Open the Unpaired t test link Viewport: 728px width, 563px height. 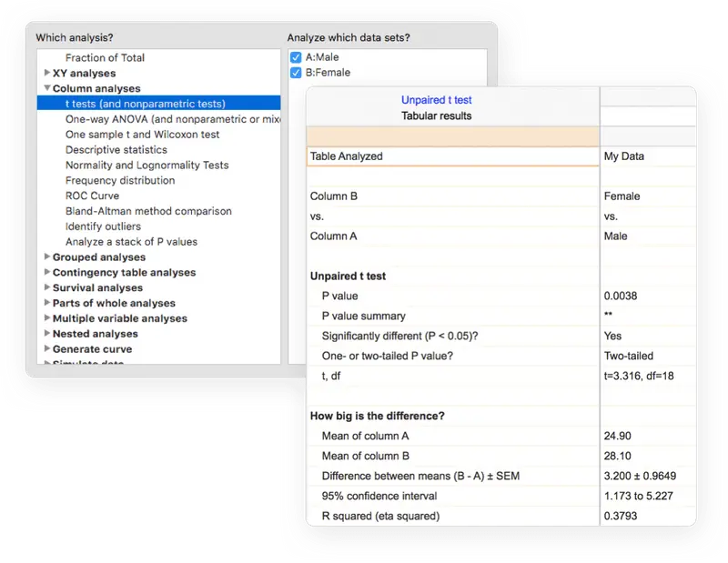(436, 100)
